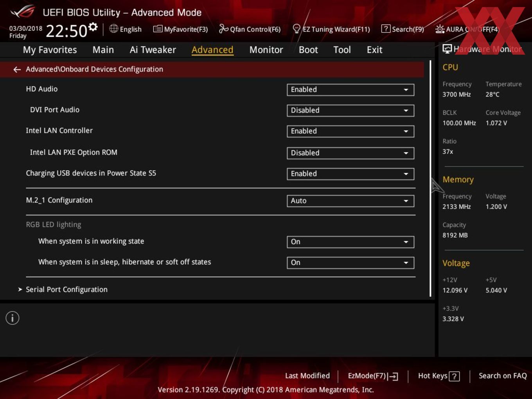Click the 100.00 MHz BCLK value
The image size is (532, 399).
coord(459,123)
